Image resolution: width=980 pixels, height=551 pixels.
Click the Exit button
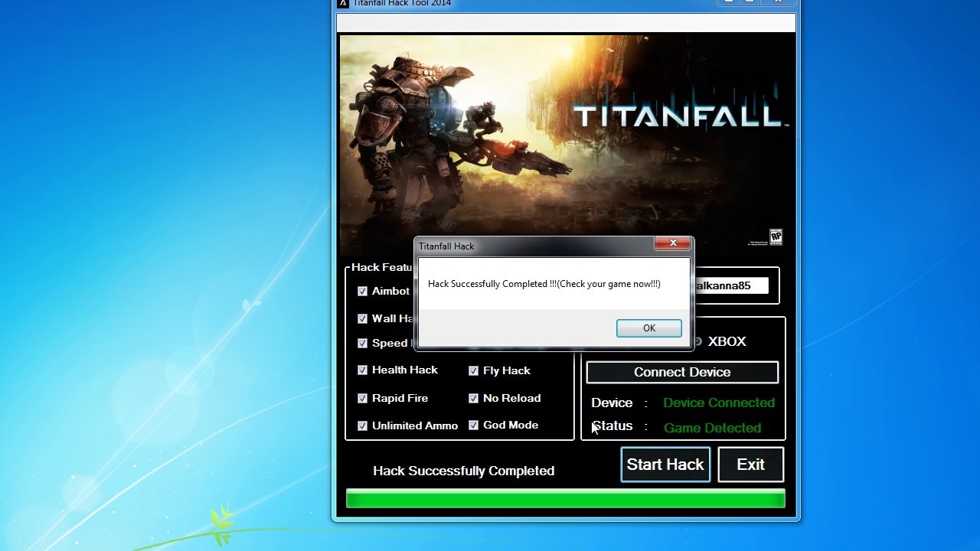tap(750, 465)
